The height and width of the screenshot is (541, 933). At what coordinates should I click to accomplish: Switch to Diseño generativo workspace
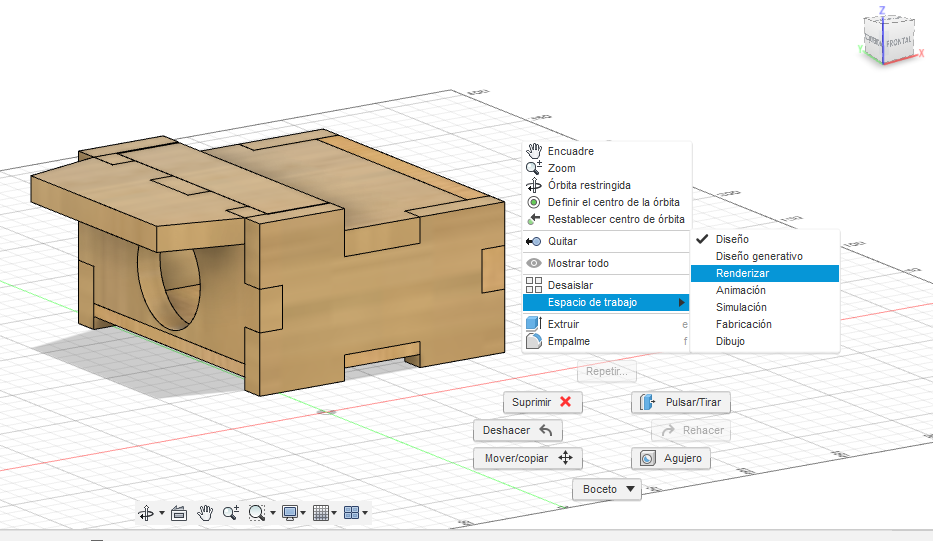tap(765, 257)
